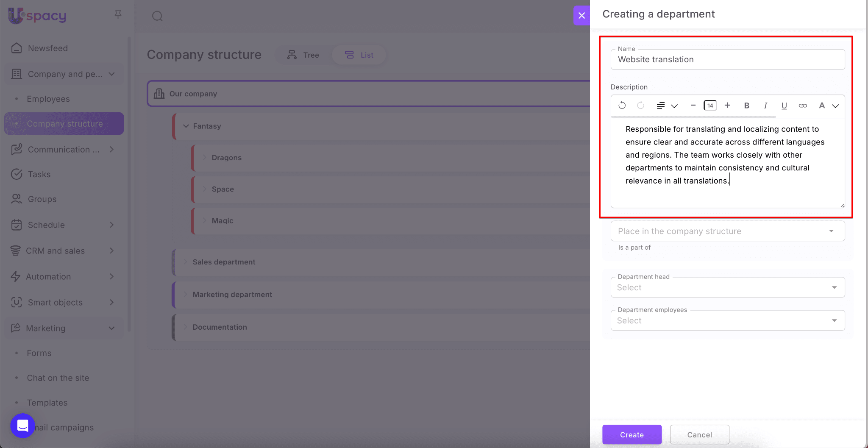This screenshot has height=448, width=868.
Task: Toggle underline formatting in description editor
Action: point(784,106)
